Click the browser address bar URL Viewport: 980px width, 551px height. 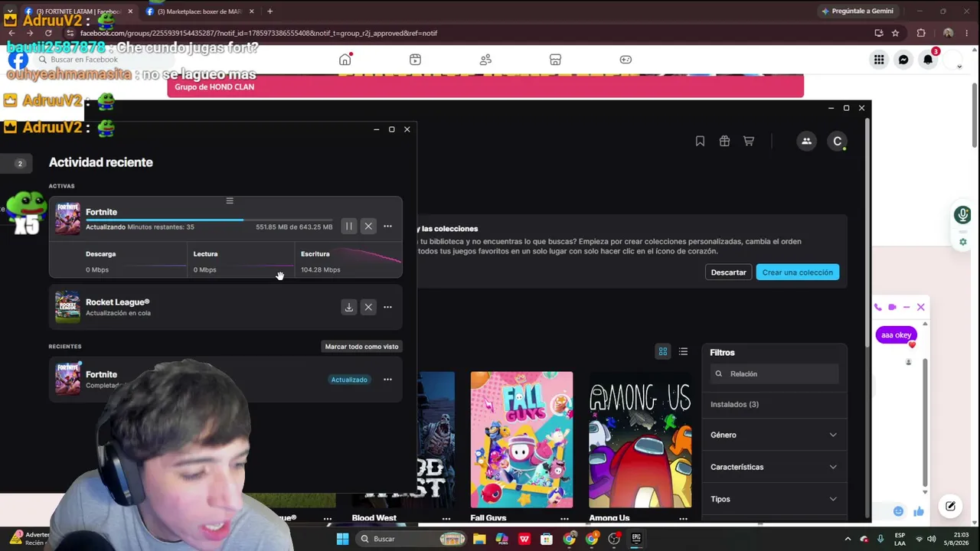(x=259, y=33)
